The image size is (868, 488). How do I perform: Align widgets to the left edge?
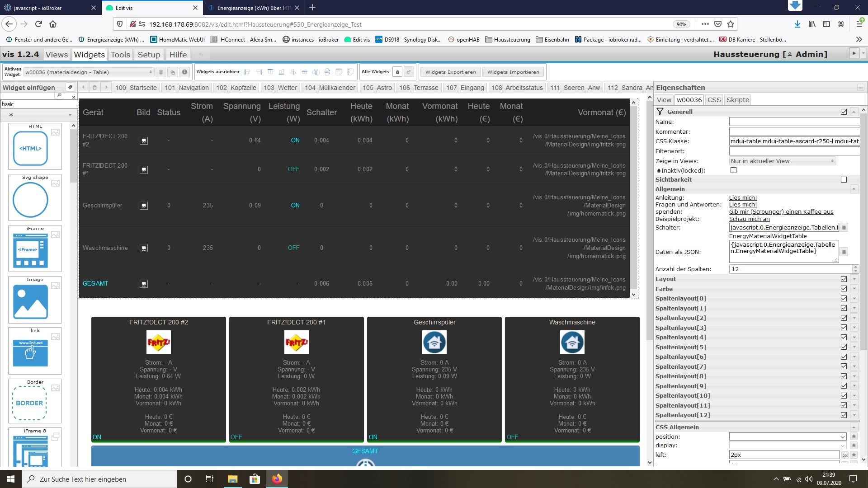click(x=247, y=72)
